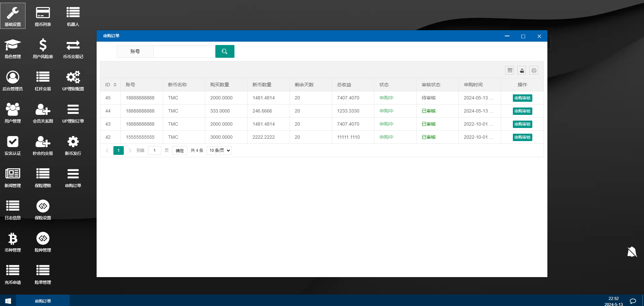Viewport: 644px width, 306px height.
Task: Open the 提币列表 icon
Action: 43,16
